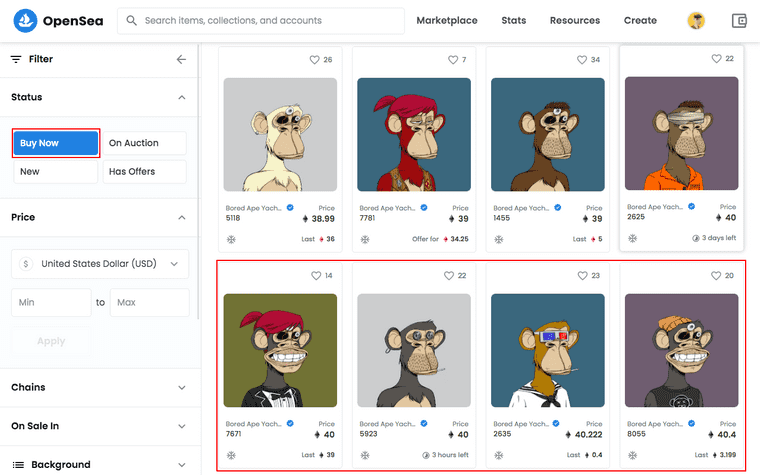Click the Apply price button
Image resolution: width=760 pixels, height=475 pixels.
click(51, 341)
